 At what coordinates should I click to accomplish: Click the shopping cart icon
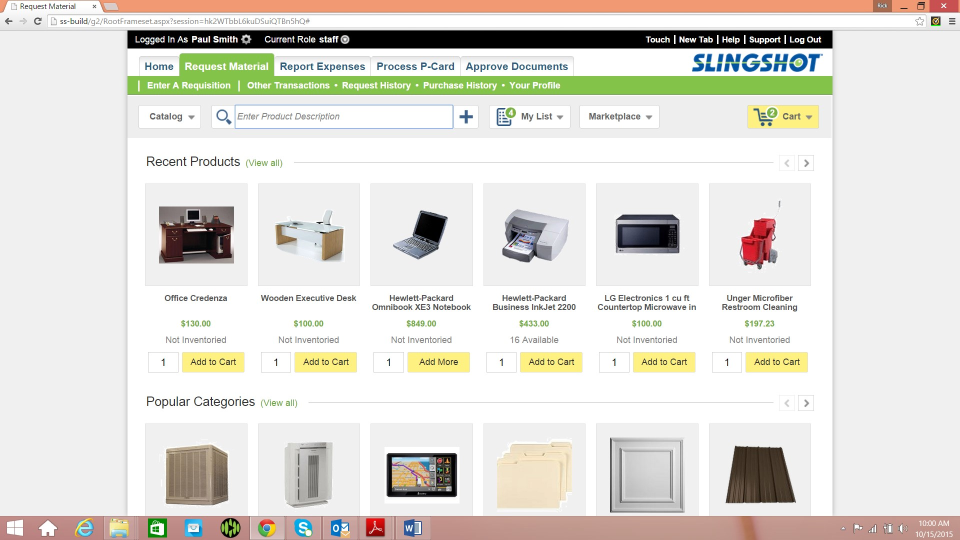click(x=765, y=116)
